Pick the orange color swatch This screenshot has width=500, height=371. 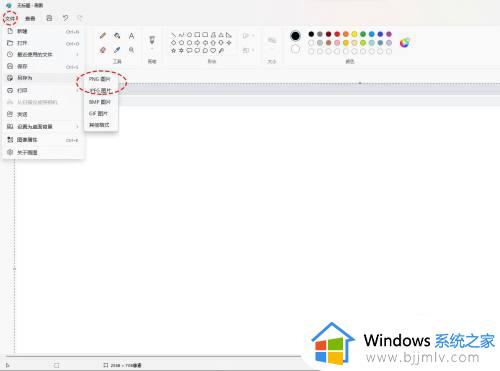[346, 34]
